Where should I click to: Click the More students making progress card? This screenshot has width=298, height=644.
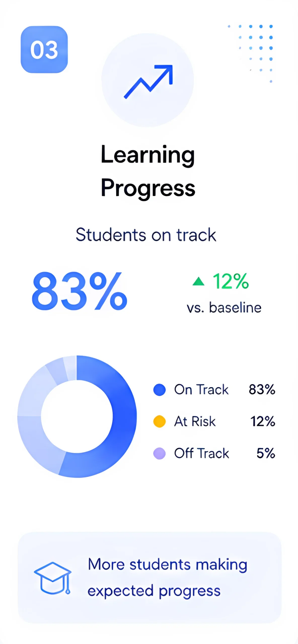150,578
